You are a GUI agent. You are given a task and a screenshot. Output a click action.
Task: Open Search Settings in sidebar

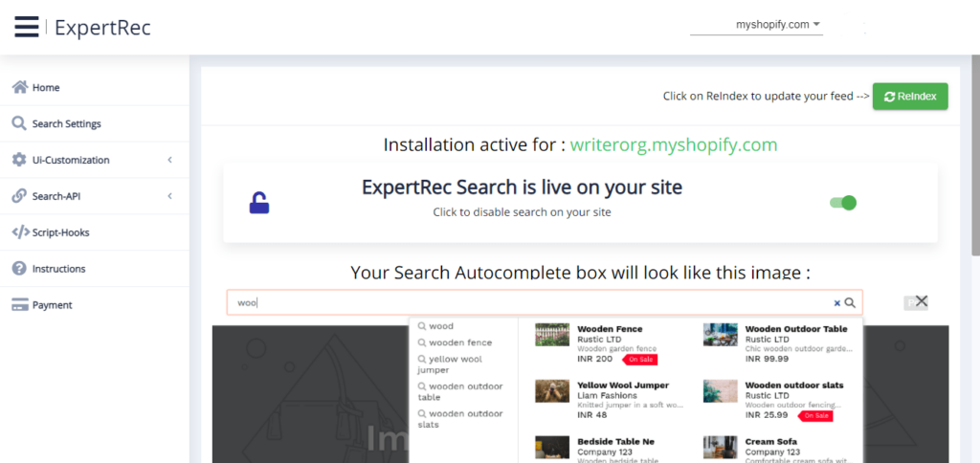click(x=95, y=123)
